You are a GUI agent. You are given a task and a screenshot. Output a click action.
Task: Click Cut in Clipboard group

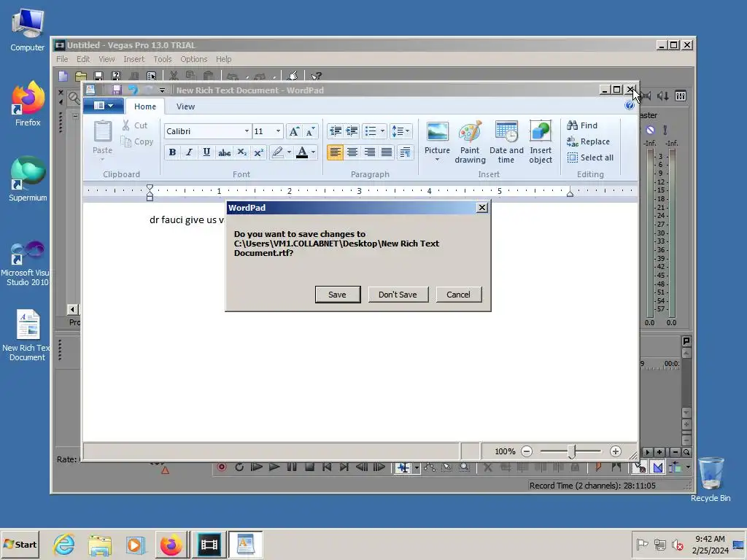(x=134, y=125)
